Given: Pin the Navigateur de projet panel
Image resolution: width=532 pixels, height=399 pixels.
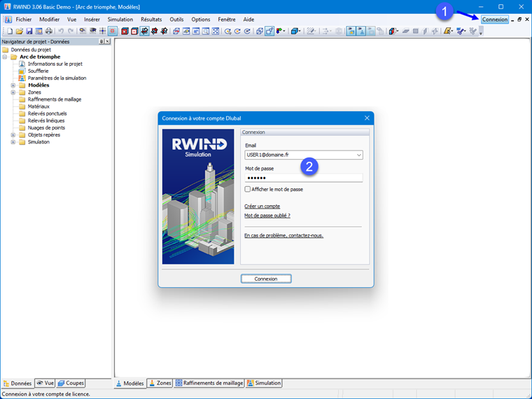Looking at the screenshot, I should click(x=101, y=41).
